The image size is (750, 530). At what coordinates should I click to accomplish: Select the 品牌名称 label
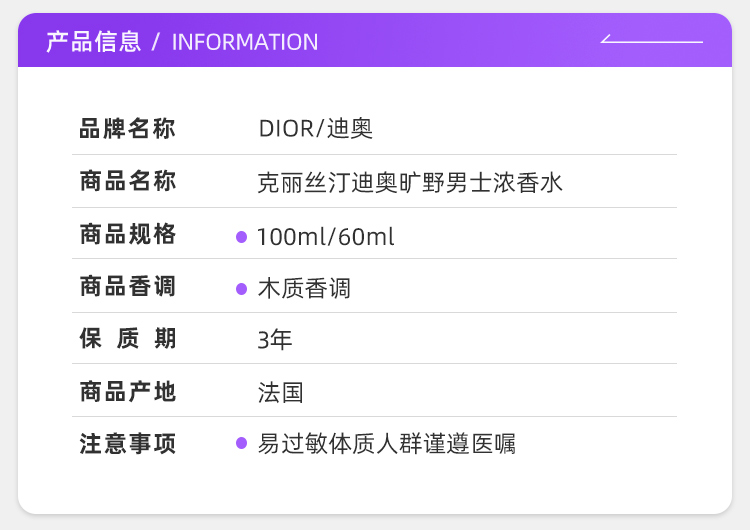pos(127,129)
